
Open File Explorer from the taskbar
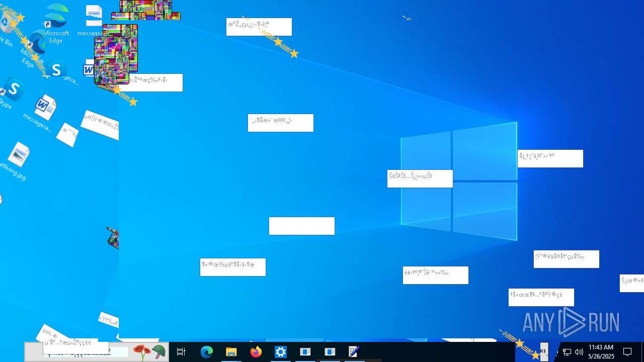point(231,352)
